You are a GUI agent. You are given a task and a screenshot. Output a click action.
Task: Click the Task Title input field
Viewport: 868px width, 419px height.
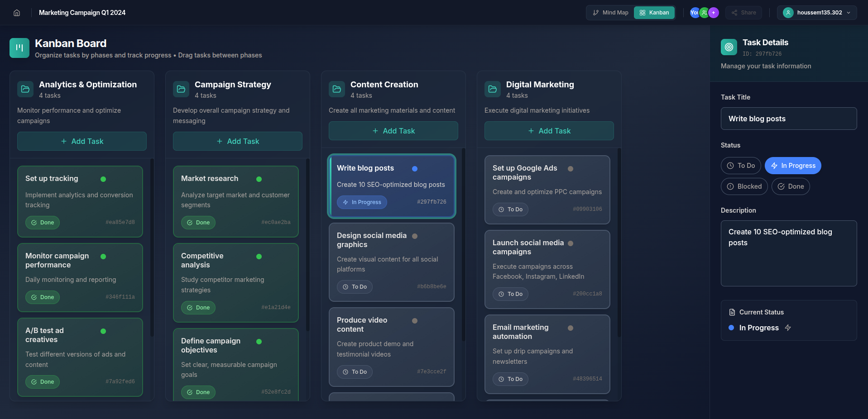[x=789, y=119]
